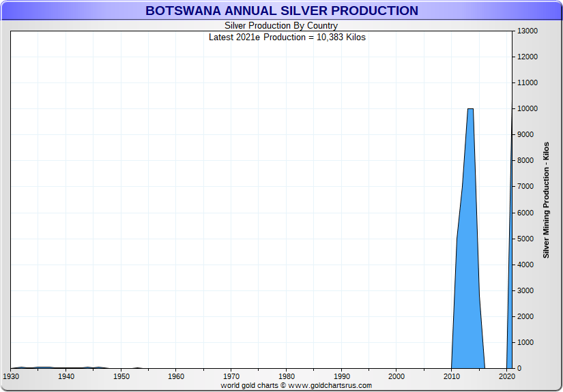Click the 1000 value on the right axis
The image size is (563, 392).
pyautogui.click(x=526, y=342)
